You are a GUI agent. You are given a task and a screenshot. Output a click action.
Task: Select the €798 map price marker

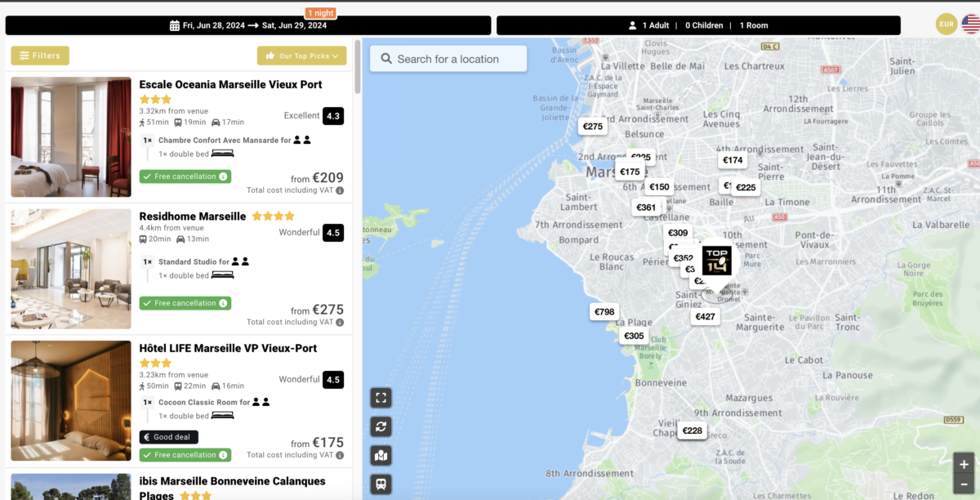604,312
